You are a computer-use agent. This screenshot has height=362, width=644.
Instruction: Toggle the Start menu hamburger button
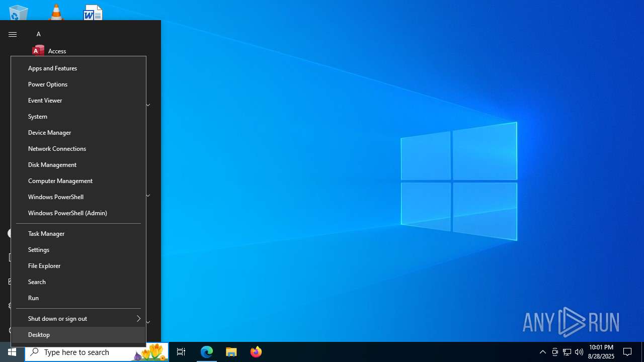(13, 34)
